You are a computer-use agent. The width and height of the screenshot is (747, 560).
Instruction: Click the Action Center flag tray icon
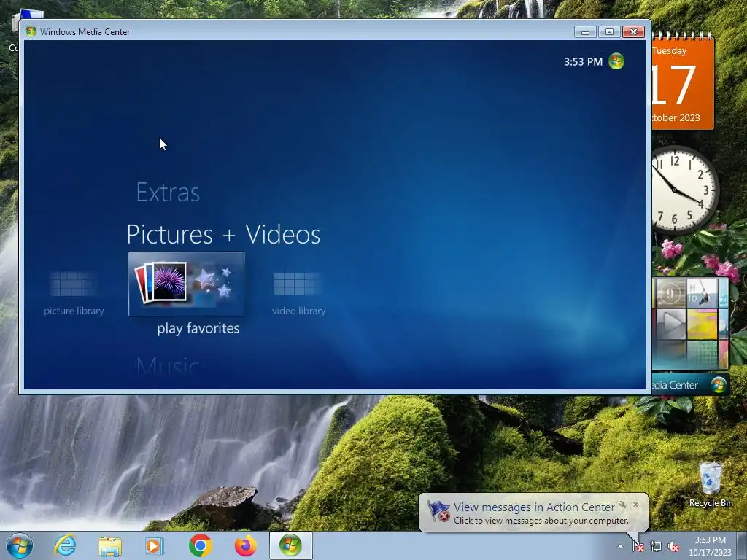pos(638,547)
